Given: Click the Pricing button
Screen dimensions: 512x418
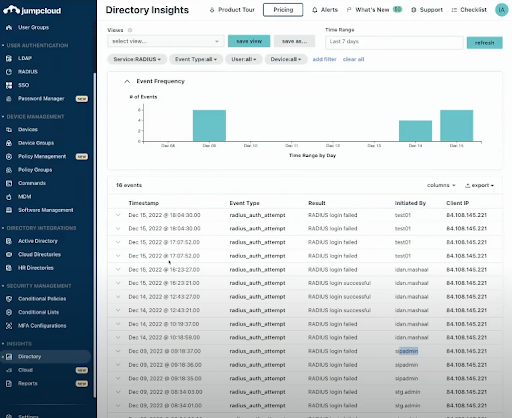Looking at the screenshot, I should [283, 10].
